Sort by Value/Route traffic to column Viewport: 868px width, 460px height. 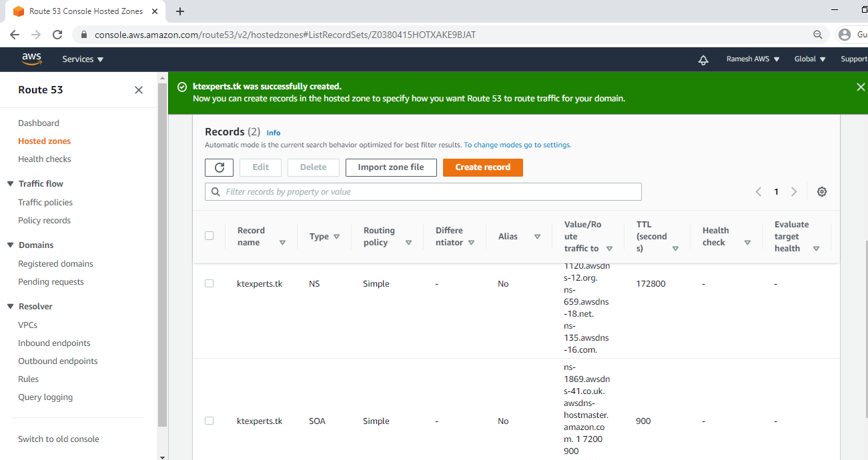click(x=609, y=249)
